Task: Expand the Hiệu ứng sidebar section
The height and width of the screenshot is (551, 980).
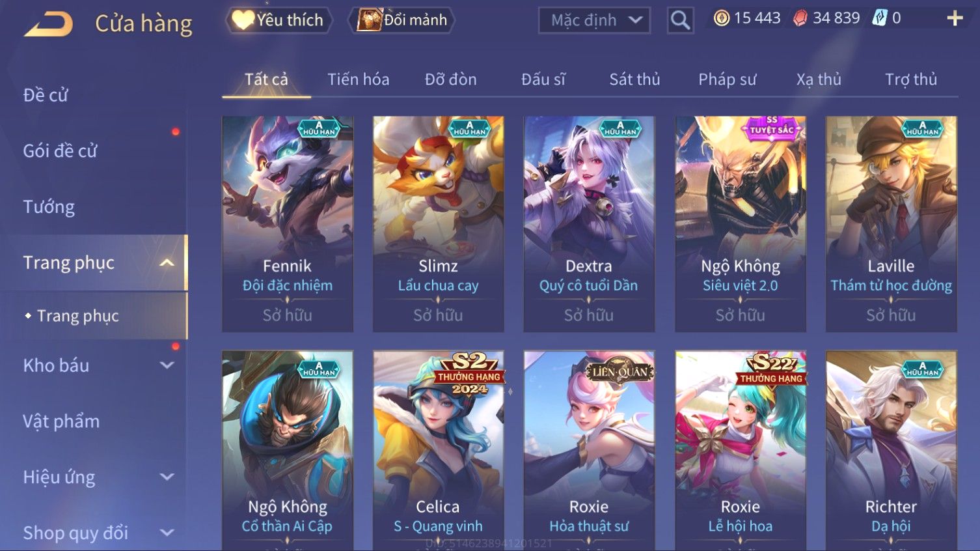Action: pos(167,477)
